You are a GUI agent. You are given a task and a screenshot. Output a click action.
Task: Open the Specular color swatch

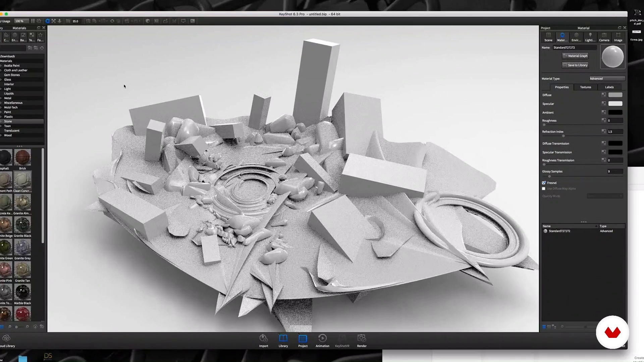[x=615, y=104]
